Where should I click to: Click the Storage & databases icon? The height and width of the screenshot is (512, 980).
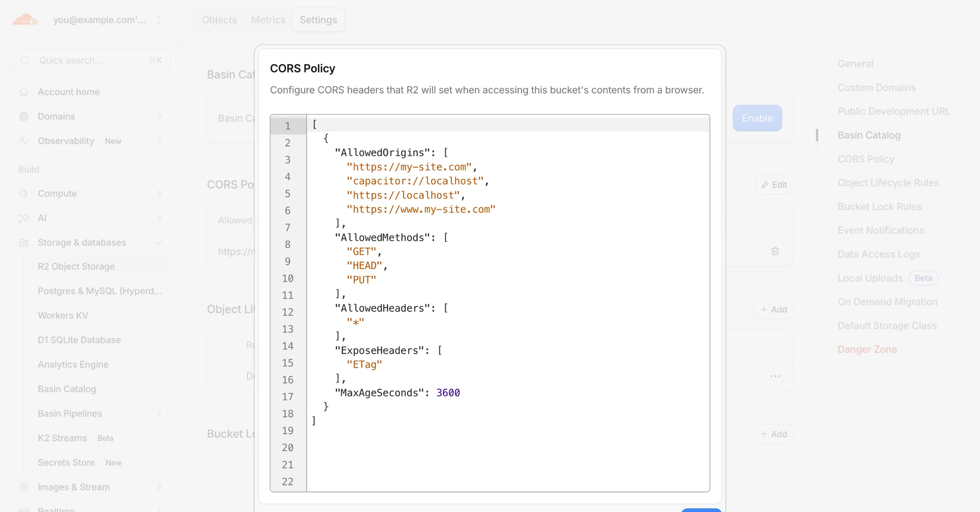(24, 243)
